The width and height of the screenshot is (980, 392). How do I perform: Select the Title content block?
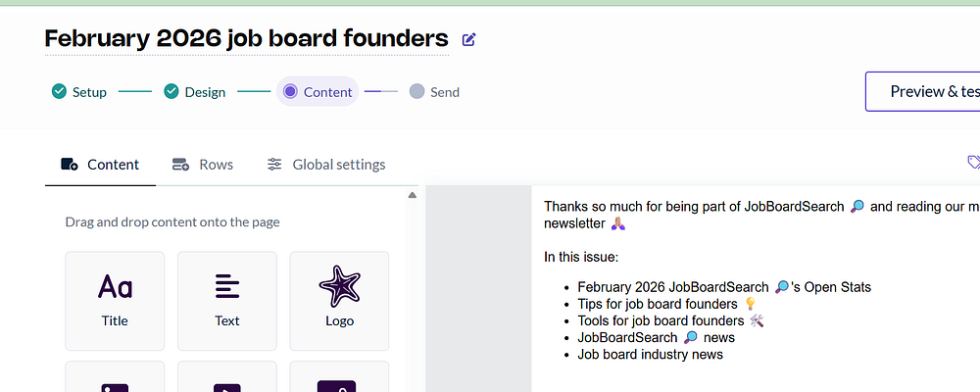tap(115, 300)
